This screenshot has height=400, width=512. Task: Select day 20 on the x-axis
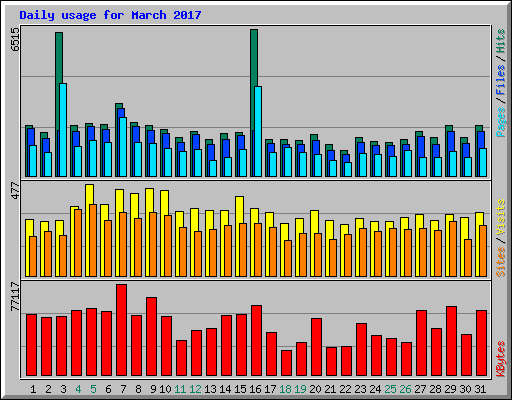315,389
